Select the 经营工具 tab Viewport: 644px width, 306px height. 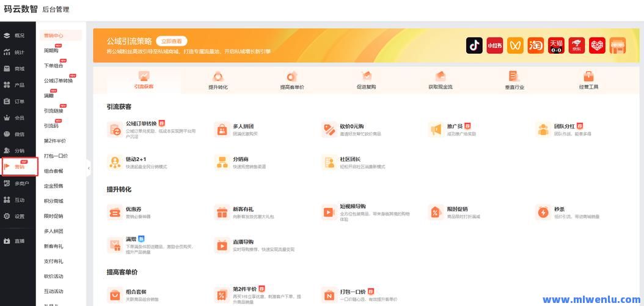pyautogui.click(x=588, y=81)
